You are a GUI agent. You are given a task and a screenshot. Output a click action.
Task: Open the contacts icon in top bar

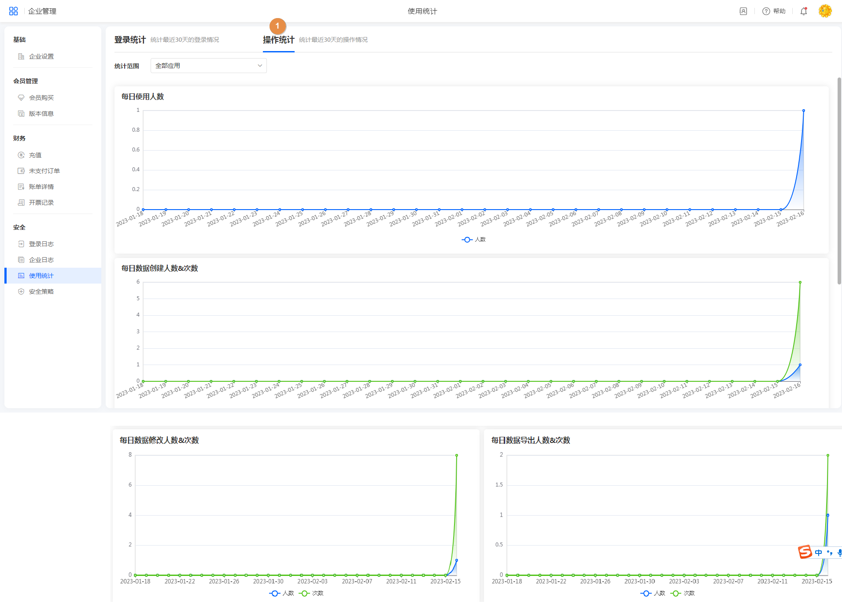coord(743,11)
